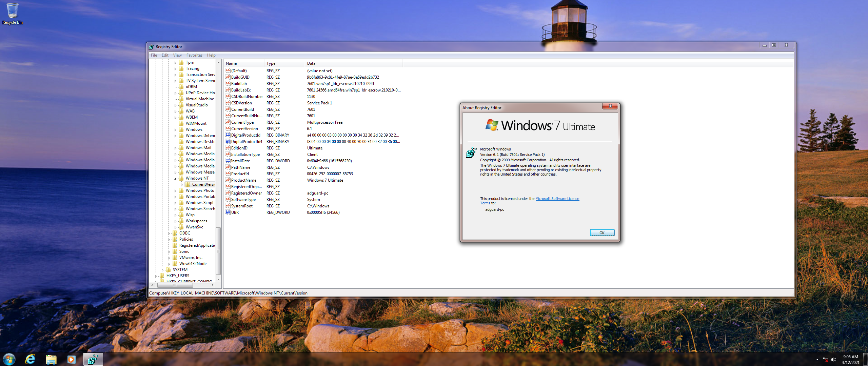Image resolution: width=868 pixels, height=366 pixels.
Task: Open the Start menu orb
Action: click(x=9, y=359)
